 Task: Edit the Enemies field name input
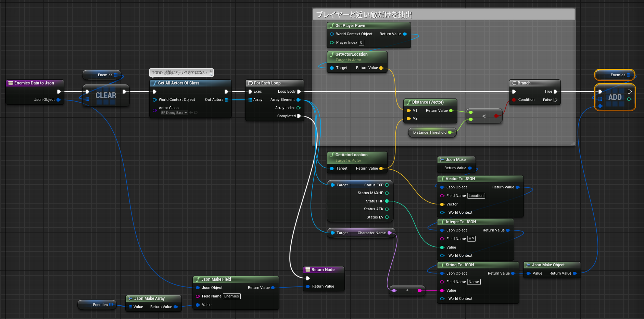tap(232, 296)
